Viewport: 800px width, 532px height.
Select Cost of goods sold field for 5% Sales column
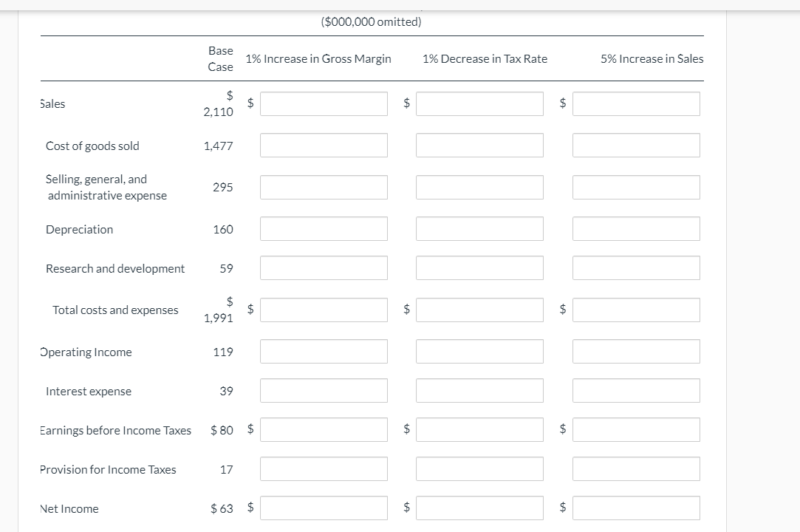pyautogui.click(x=636, y=146)
